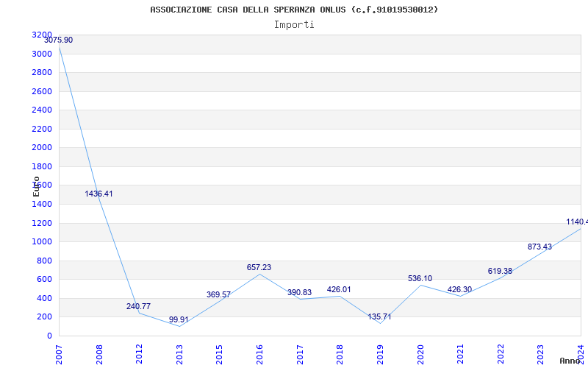Click the 1200 y-axis tick label

point(42,223)
